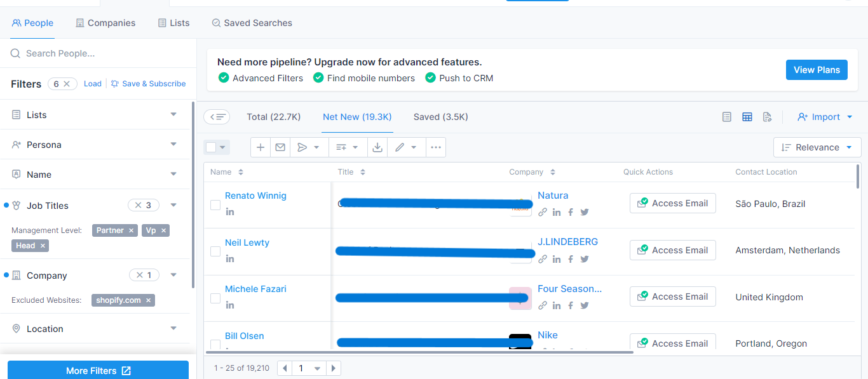Remove the Partner management level tag
This screenshot has width=868, height=379.
[x=132, y=230]
